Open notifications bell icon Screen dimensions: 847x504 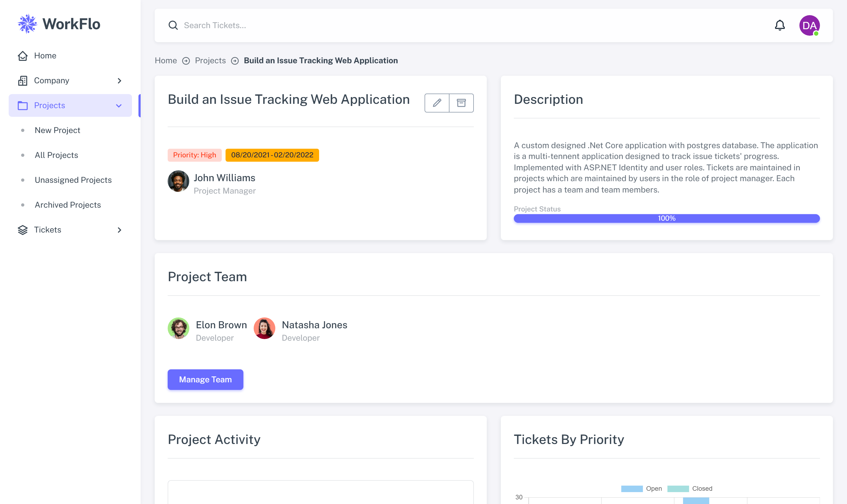coord(780,25)
